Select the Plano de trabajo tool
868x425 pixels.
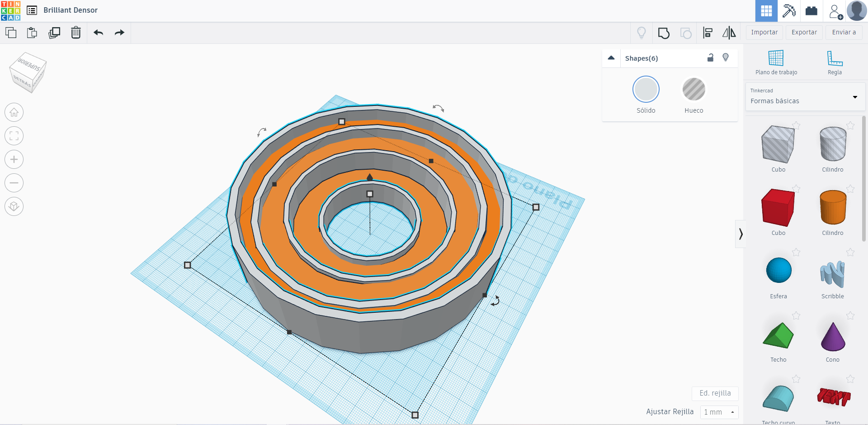(x=776, y=63)
